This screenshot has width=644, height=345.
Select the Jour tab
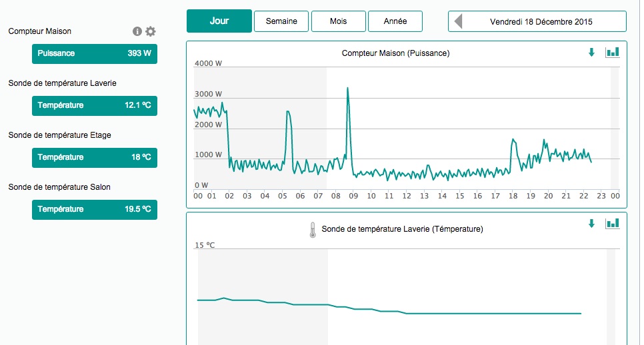click(219, 21)
